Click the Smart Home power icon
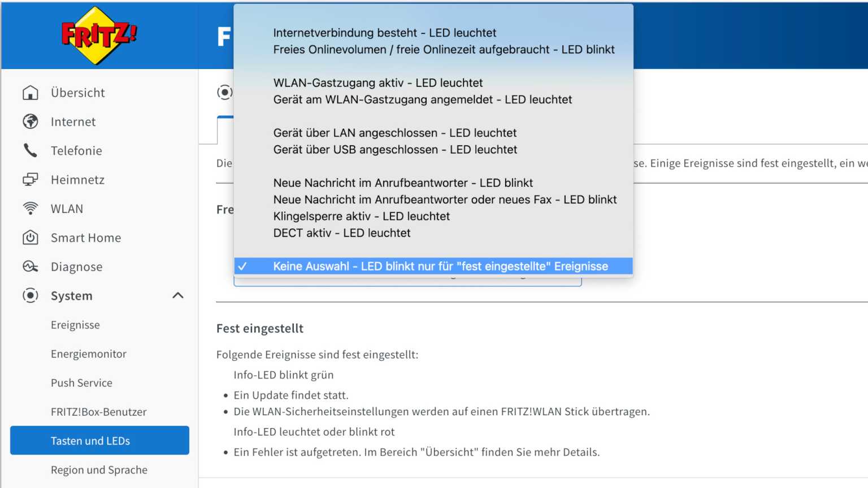The image size is (868, 488). pos(31,238)
